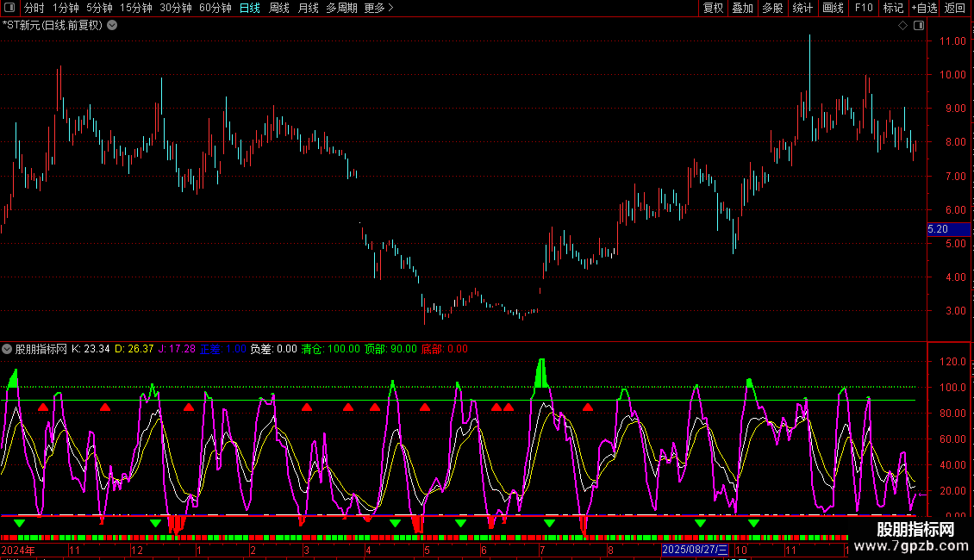Screen dimensions: 974x560
Task: Toggle the right side panel icon
Action: [x=918, y=26]
